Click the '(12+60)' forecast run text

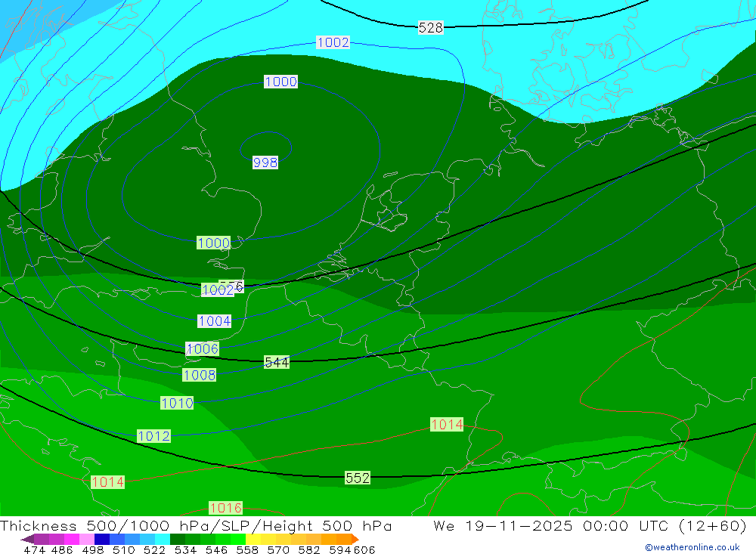click(x=713, y=526)
